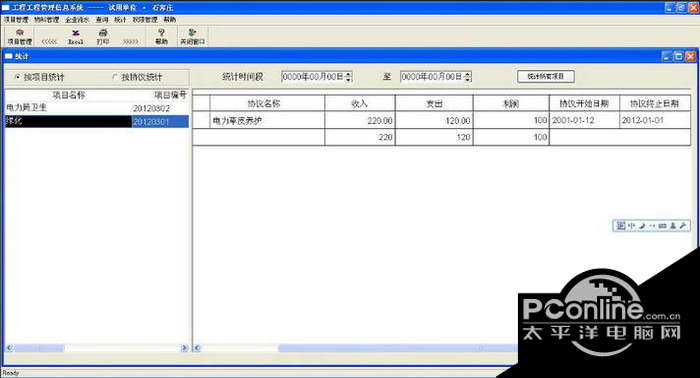Screen dimensions: 700x378
Task: Click the total expense cell 120
Action: [434, 137]
